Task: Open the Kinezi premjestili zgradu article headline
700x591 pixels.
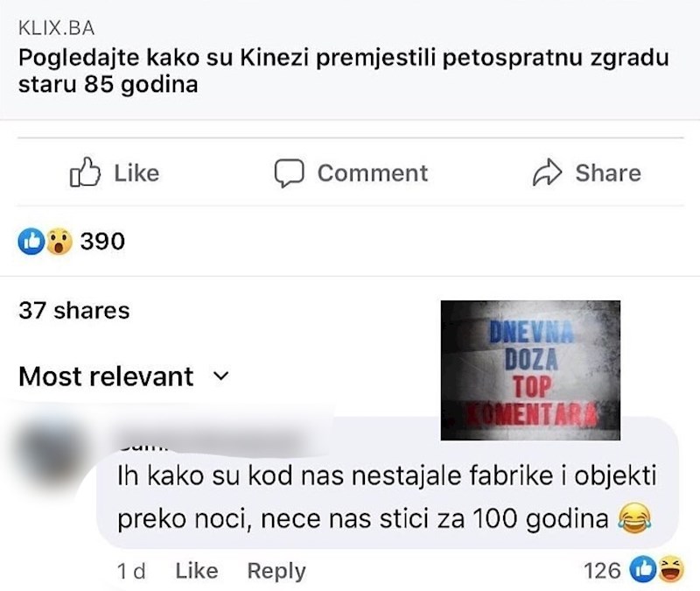Action: [x=341, y=73]
